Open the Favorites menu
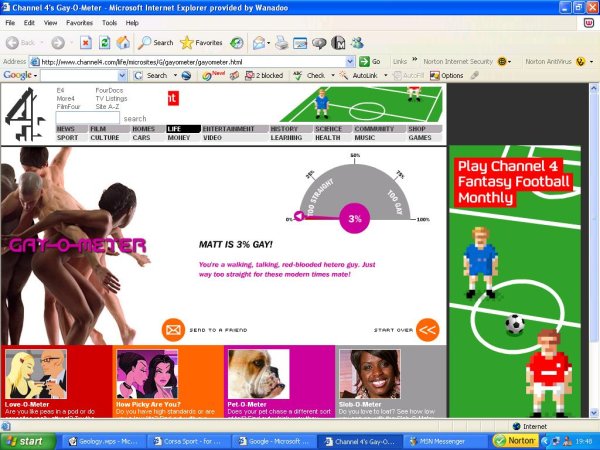600x450 pixels. (x=78, y=22)
